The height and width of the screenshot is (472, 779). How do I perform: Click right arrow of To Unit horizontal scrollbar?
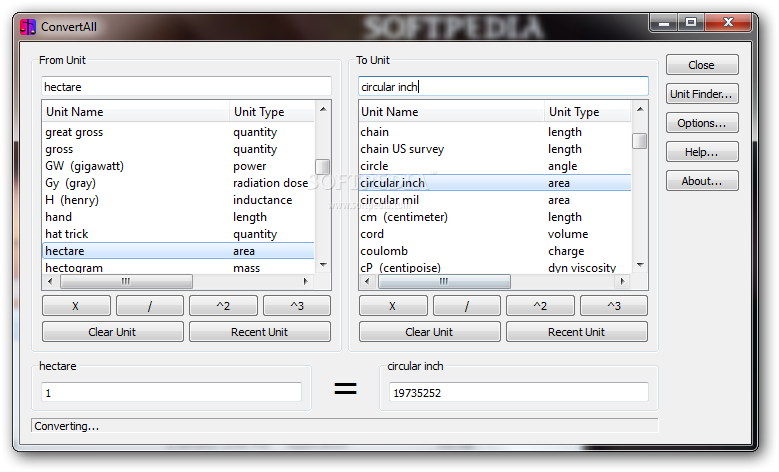622,281
